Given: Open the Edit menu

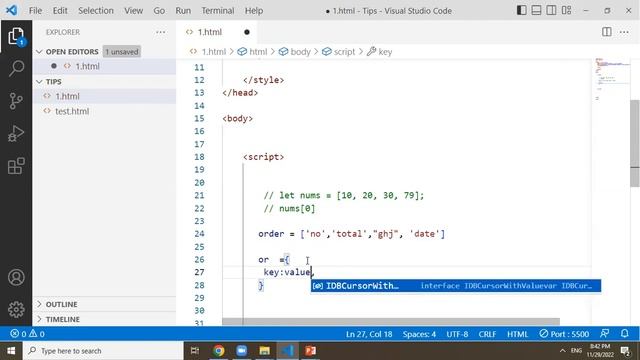Looking at the screenshot, I should (x=60, y=11).
